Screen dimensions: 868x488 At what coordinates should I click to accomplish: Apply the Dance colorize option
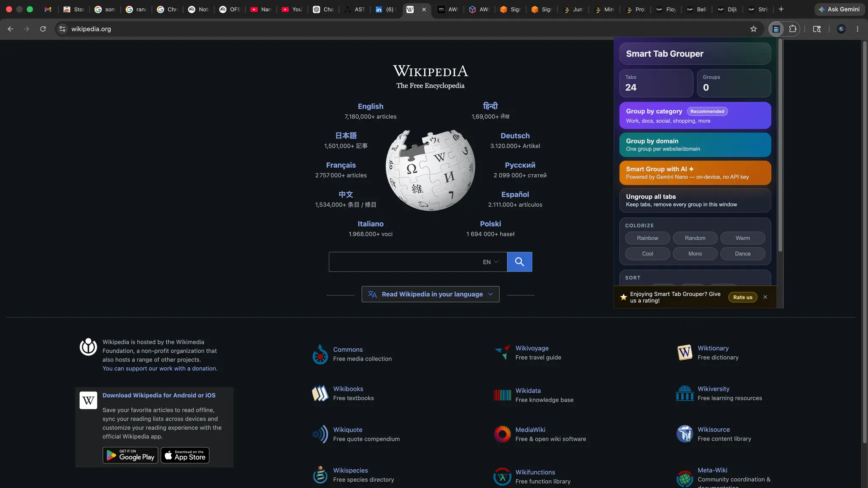[743, 254]
